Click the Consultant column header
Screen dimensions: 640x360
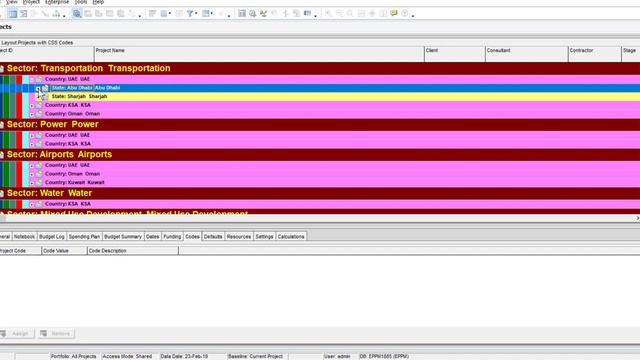[x=527, y=54]
